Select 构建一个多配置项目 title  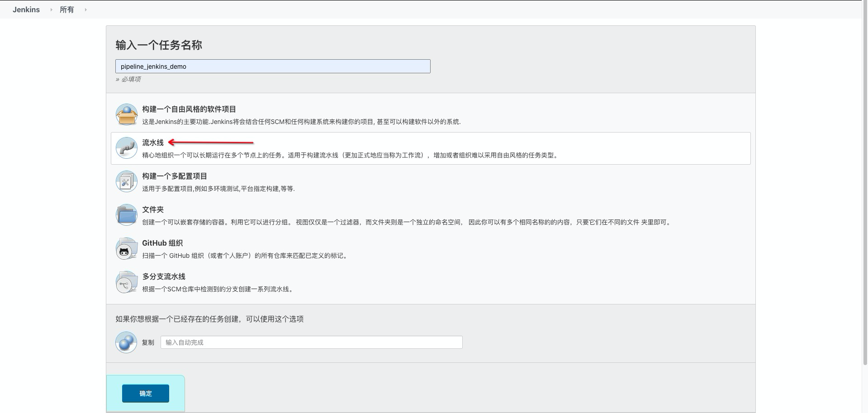pos(175,176)
